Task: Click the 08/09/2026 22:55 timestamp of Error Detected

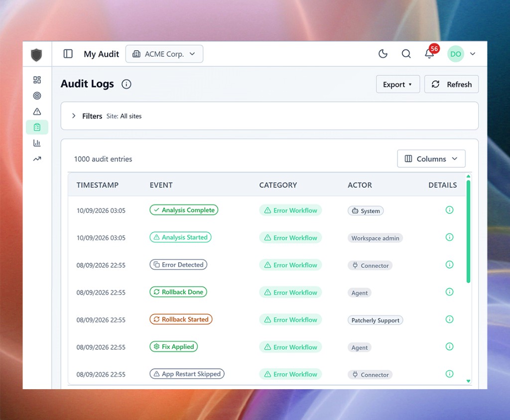Action: [x=101, y=265]
